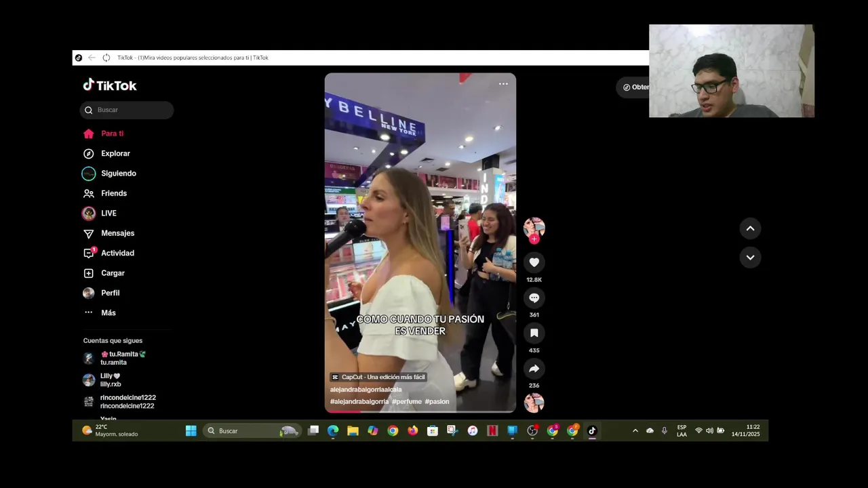Open the ESP LAA language switcher
This screenshot has height=488, width=868.
(x=682, y=430)
